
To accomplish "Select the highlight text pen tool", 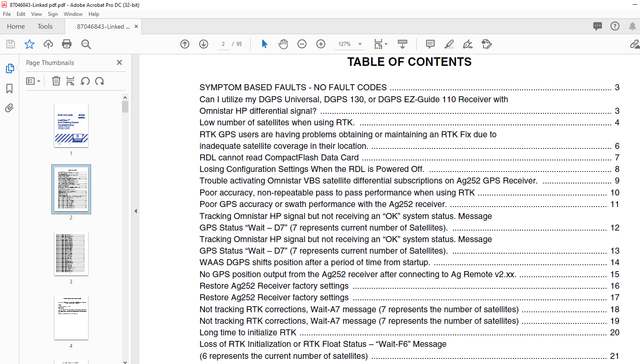I will (x=449, y=44).
